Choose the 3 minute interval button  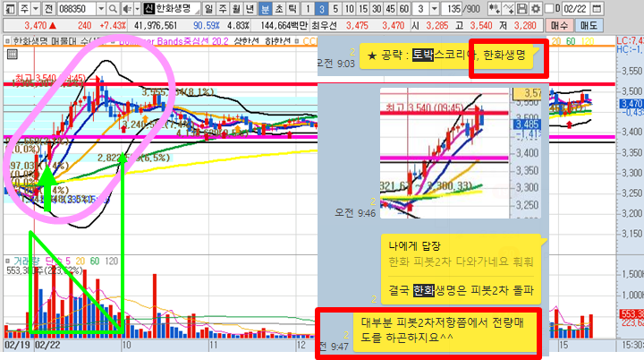(322, 9)
